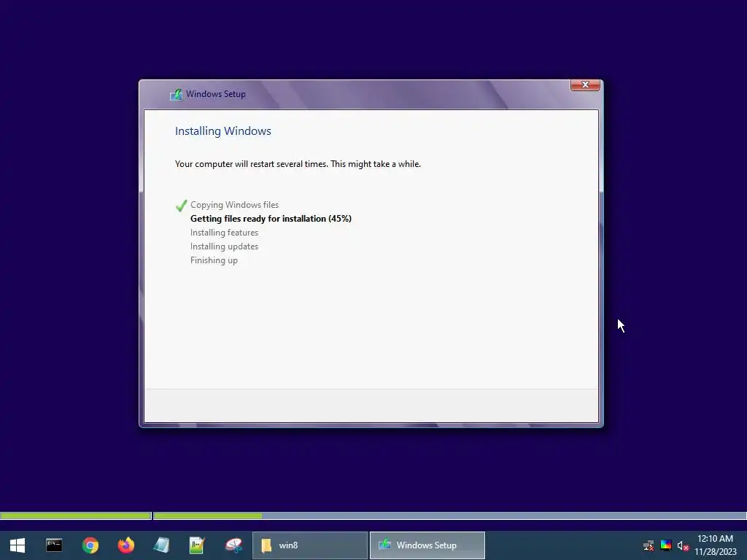Viewport: 747px width, 560px height.
Task: Select the 'Installing features' step text
Action: (x=224, y=233)
